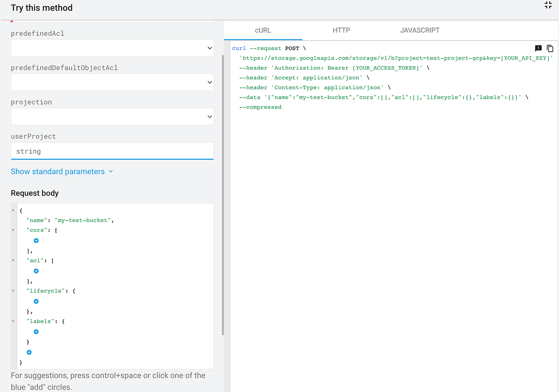The height and width of the screenshot is (392, 559).
Task: Add a label inside the labels object
Action: (x=36, y=331)
